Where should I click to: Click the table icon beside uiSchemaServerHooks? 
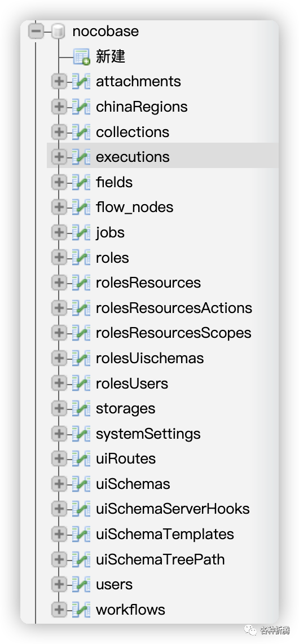point(81,509)
